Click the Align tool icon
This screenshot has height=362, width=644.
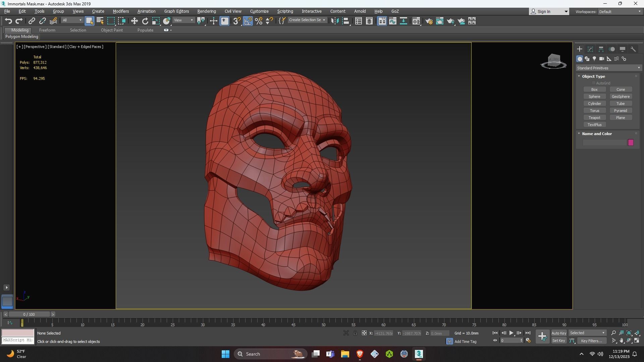pyautogui.click(x=346, y=21)
